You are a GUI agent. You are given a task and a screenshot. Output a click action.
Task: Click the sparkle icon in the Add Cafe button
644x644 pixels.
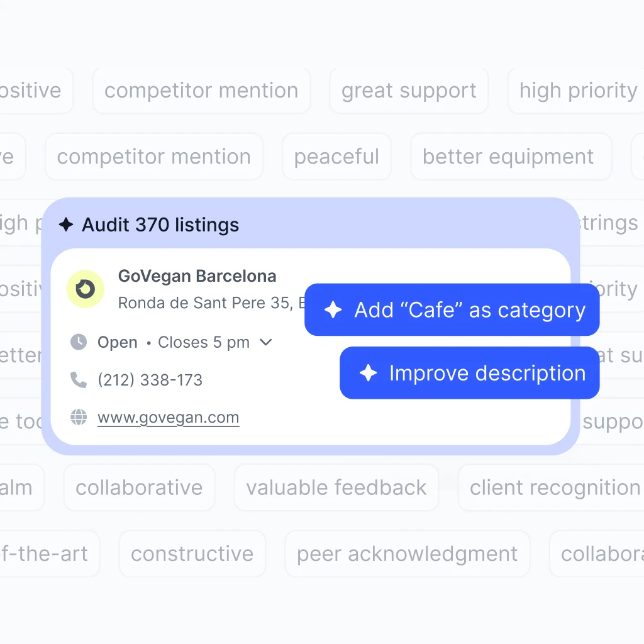[333, 310]
